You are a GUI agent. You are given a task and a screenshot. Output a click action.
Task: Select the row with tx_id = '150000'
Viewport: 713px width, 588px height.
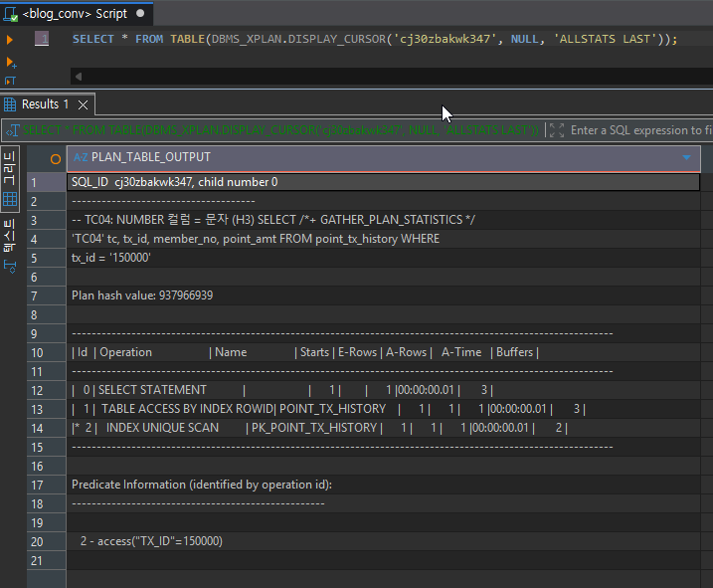pos(383,258)
